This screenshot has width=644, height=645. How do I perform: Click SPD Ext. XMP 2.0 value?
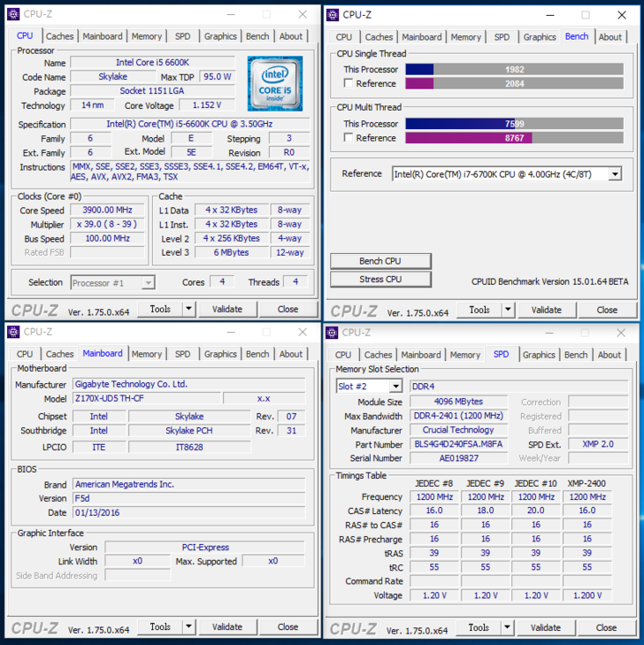click(x=598, y=444)
